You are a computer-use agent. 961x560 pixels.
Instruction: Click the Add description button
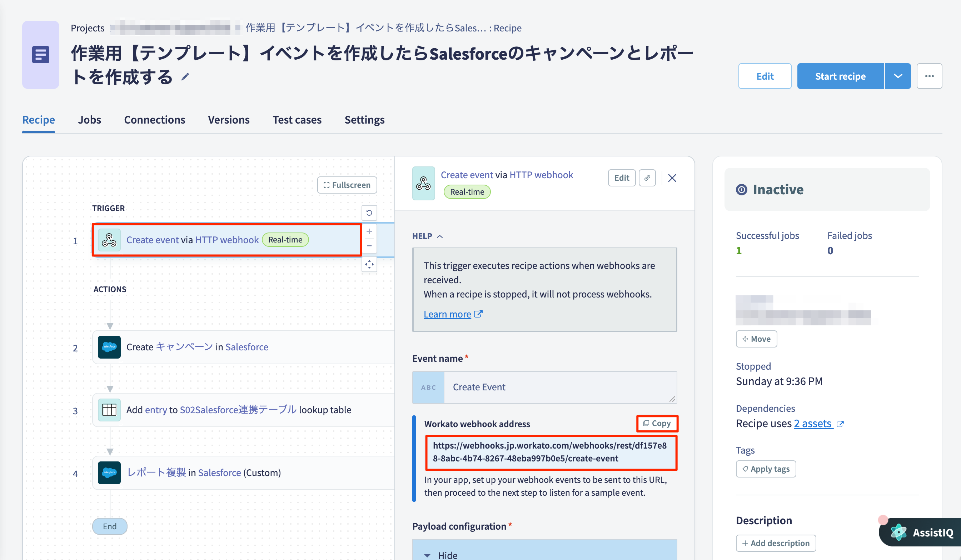click(776, 543)
